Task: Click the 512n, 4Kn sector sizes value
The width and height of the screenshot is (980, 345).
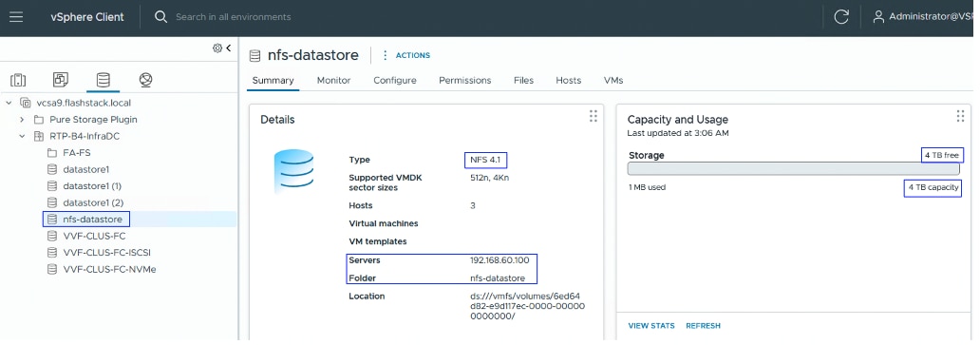Action: (490, 178)
